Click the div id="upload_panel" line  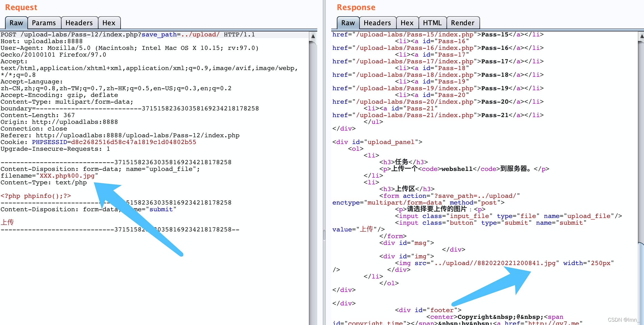(377, 142)
